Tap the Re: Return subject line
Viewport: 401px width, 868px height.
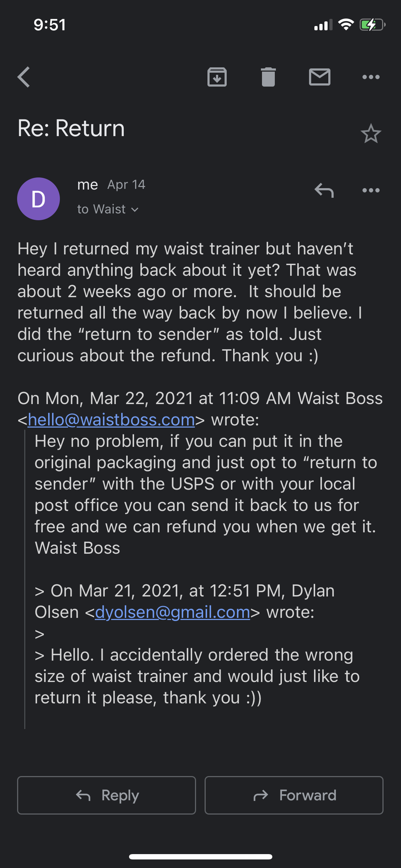(x=71, y=128)
